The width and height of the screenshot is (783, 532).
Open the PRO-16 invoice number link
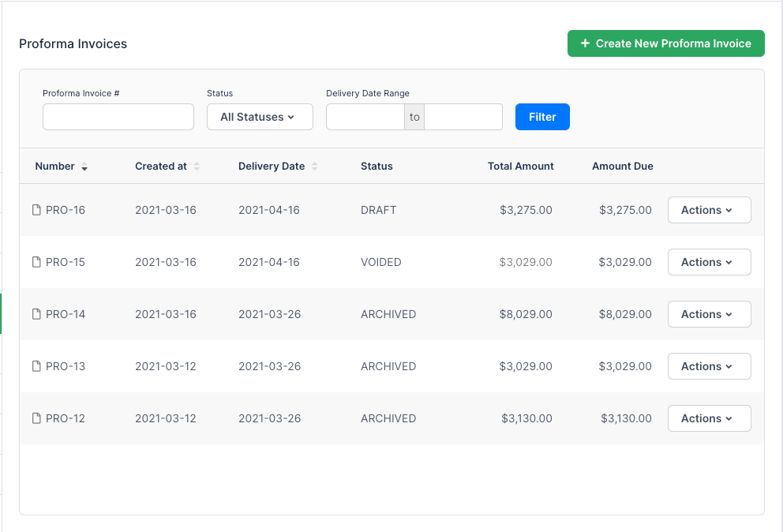point(66,210)
